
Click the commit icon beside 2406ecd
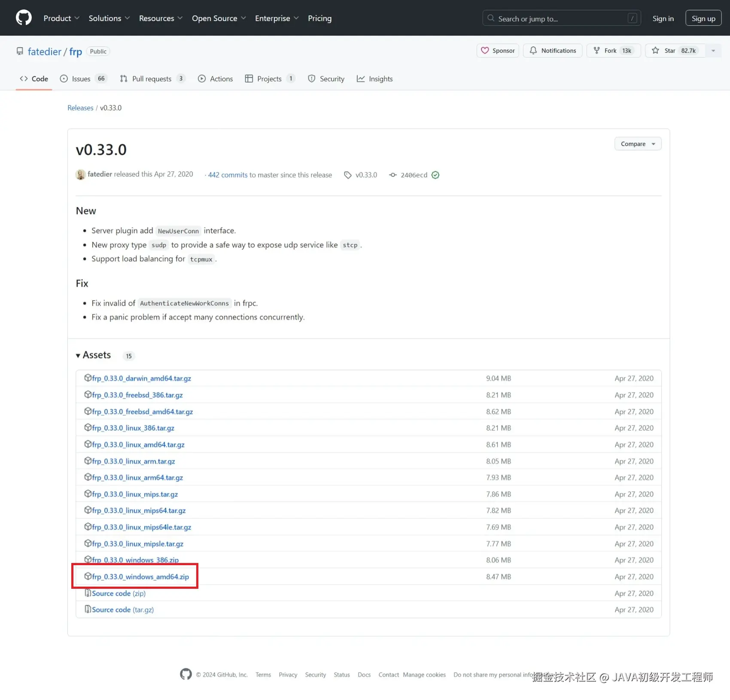(x=393, y=175)
